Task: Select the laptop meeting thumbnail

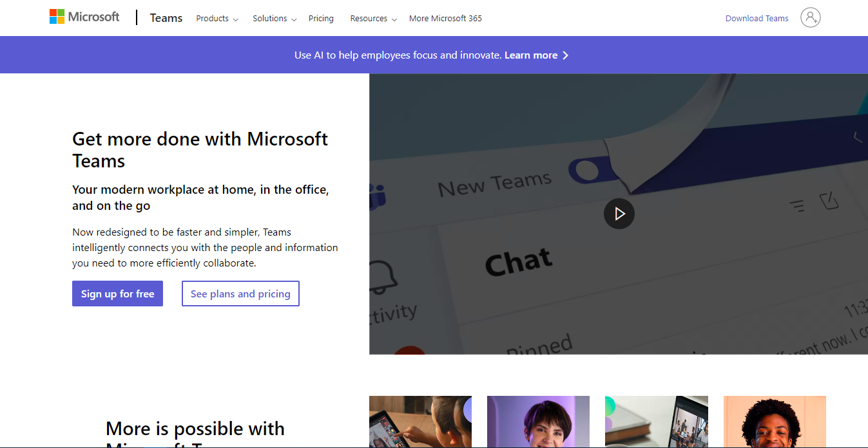Action: 656,422
